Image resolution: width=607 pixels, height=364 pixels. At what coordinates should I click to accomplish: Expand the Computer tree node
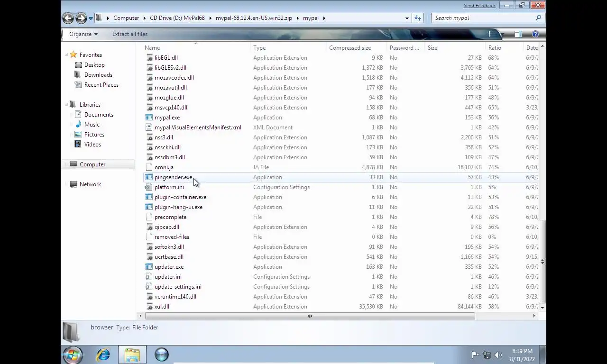66,164
